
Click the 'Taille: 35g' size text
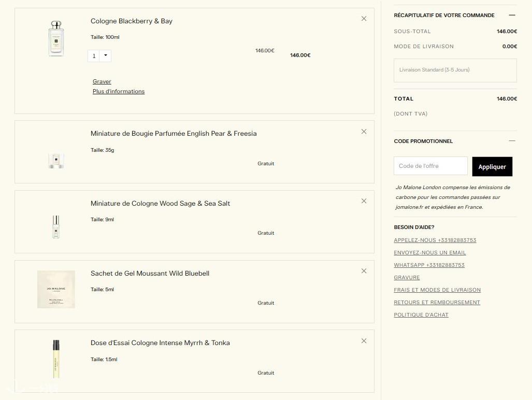[x=102, y=150]
